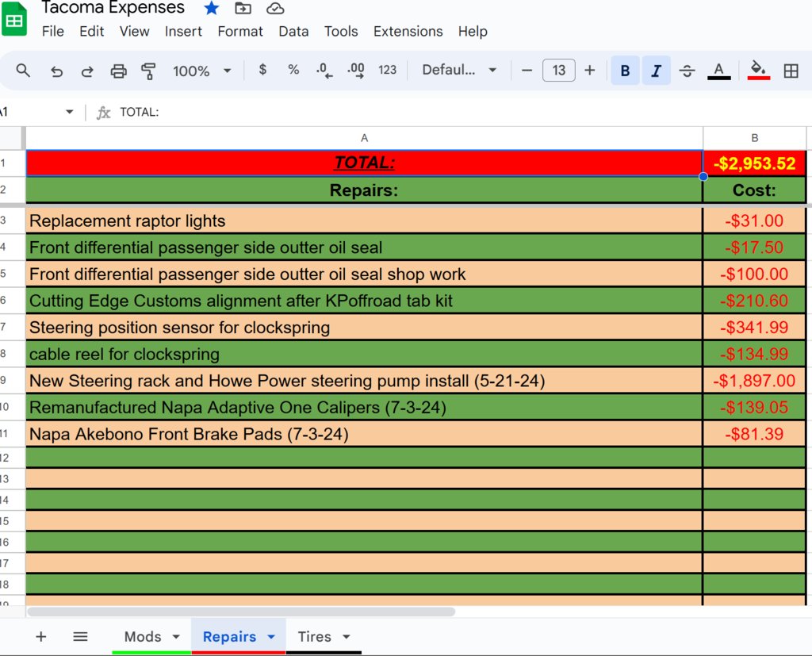Open the Data menu

point(293,31)
